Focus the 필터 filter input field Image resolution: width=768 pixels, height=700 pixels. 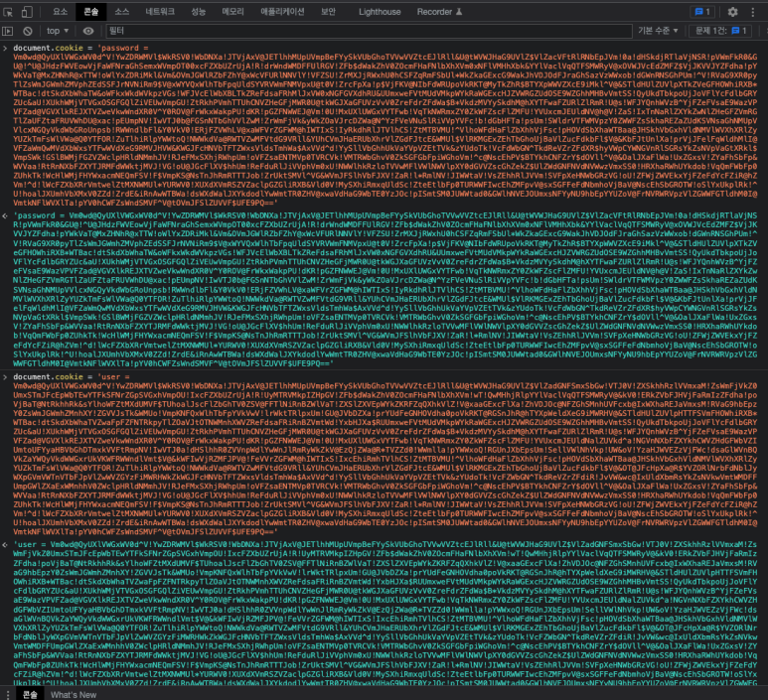pyautogui.click(x=369, y=31)
